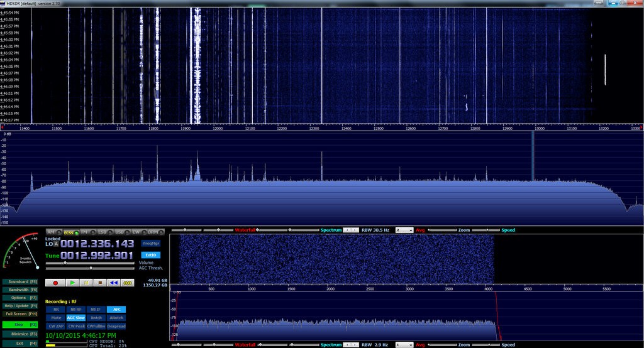Enable the Notch filter
The image size is (644, 348).
96,318
